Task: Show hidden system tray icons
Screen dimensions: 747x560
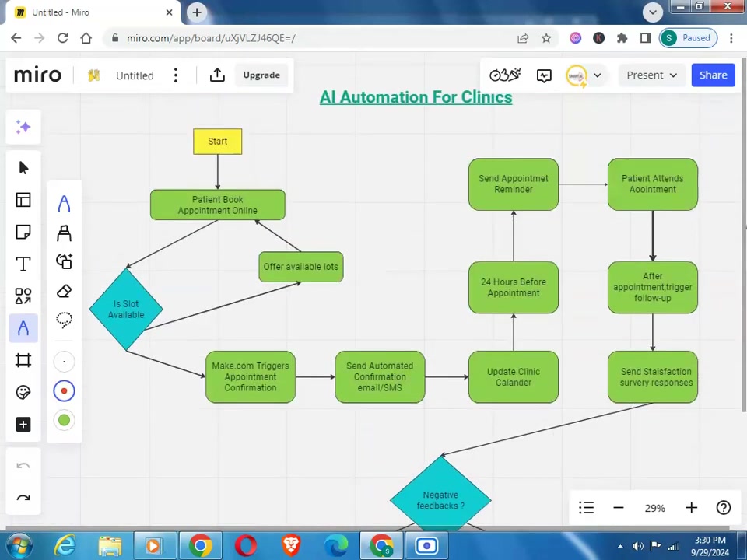Action: tap(620, 546)
